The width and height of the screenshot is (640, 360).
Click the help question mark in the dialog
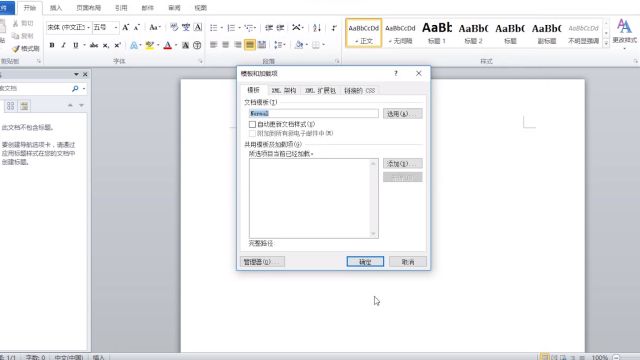coord(396,73)
